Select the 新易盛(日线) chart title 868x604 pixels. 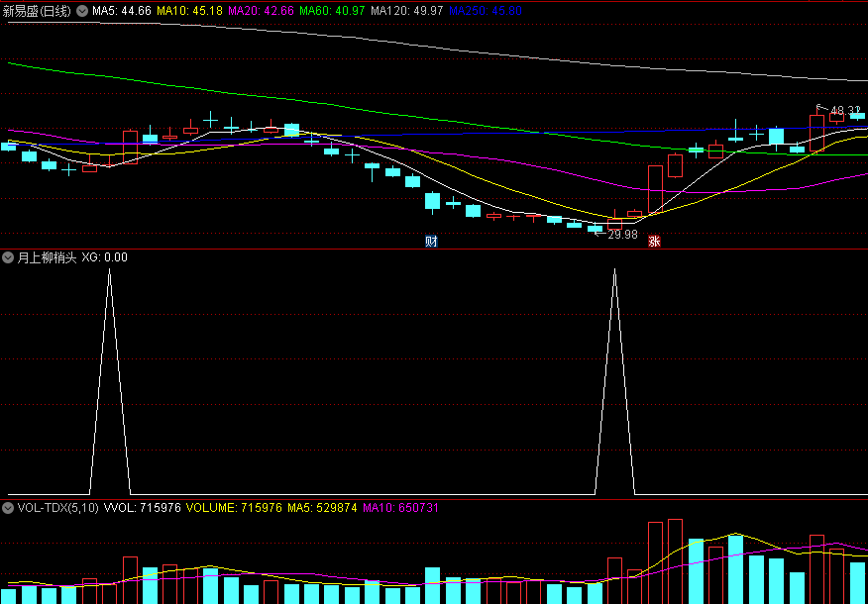pos(37,11)
